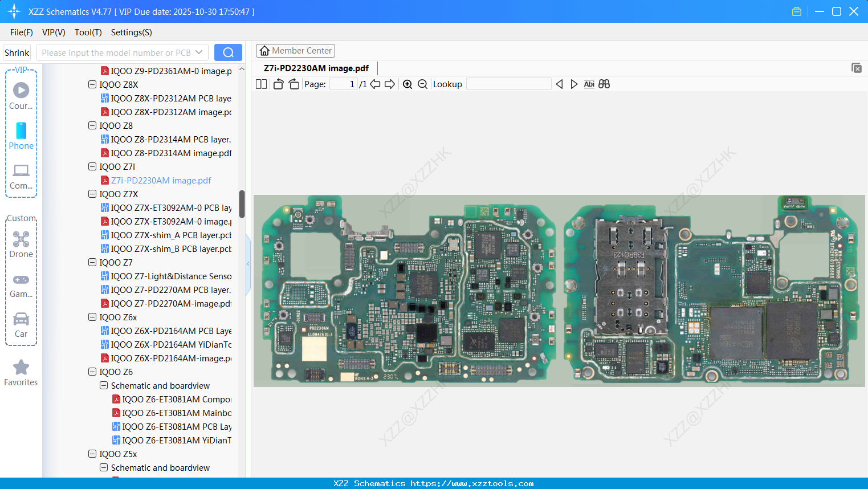Image resolution: width=868 pixels, height=489 pixels.
Task: Zoom out of the PDF
Action: pyautogui.click(x=422, y=84)
